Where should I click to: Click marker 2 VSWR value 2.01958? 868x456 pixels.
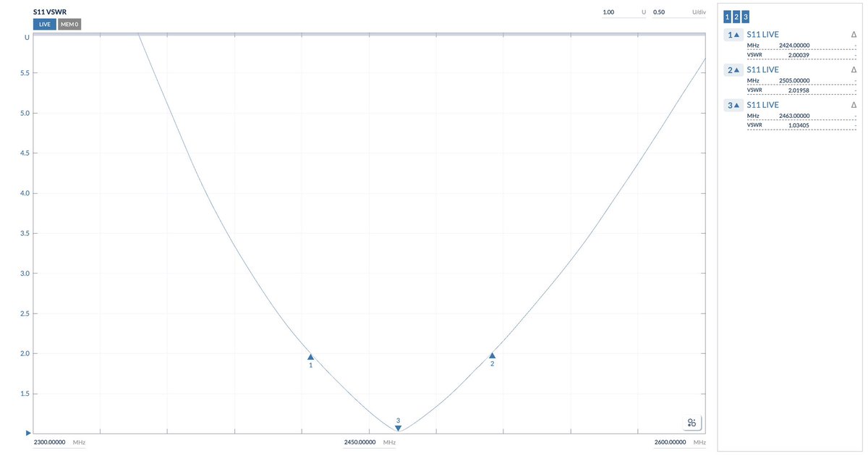click(799, 90)
